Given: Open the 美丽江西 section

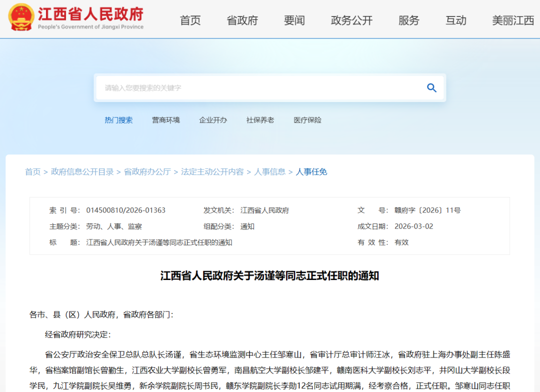Looking at the screenshot, I should 511,21.
